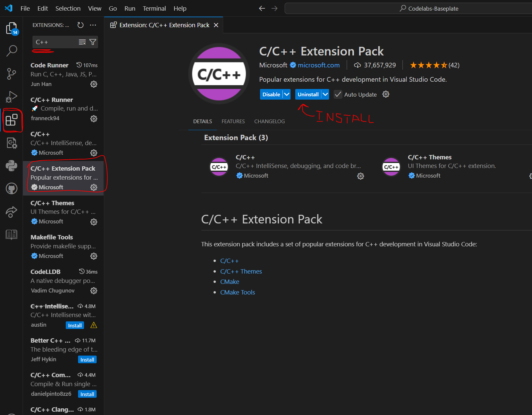Image resolution: width=532 pixels, height=415 pixels.
Task: Open the Explorer view in the Activity Bar
Action: (12, 28)
